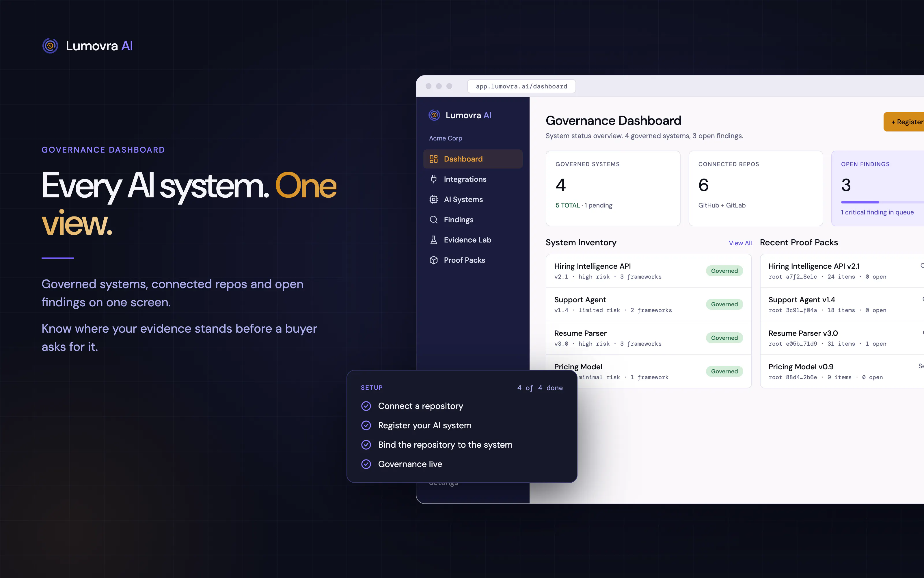
Task: Click the checkmark beside Register your AI system
Action: click(x=366, y=425)
